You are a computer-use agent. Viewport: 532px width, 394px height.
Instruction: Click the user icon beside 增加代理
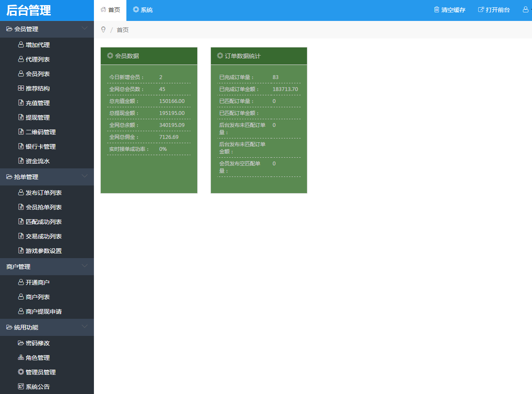click(x=20, y=45)
